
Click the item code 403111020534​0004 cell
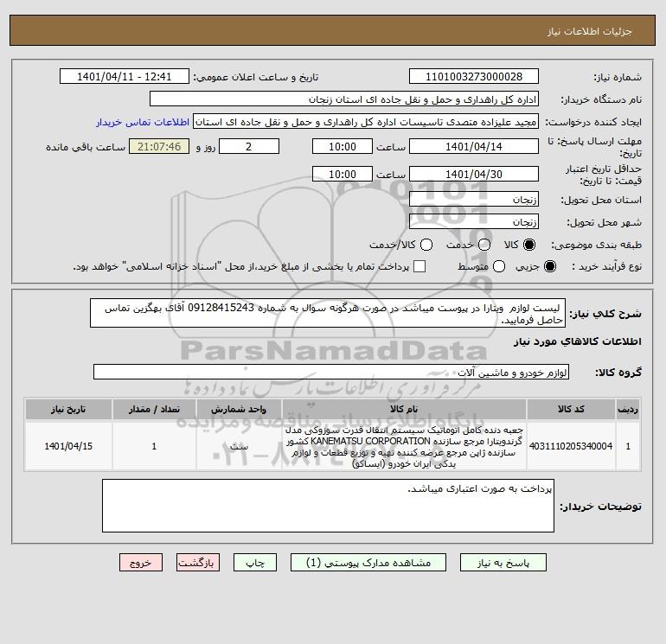click(571, 446)
